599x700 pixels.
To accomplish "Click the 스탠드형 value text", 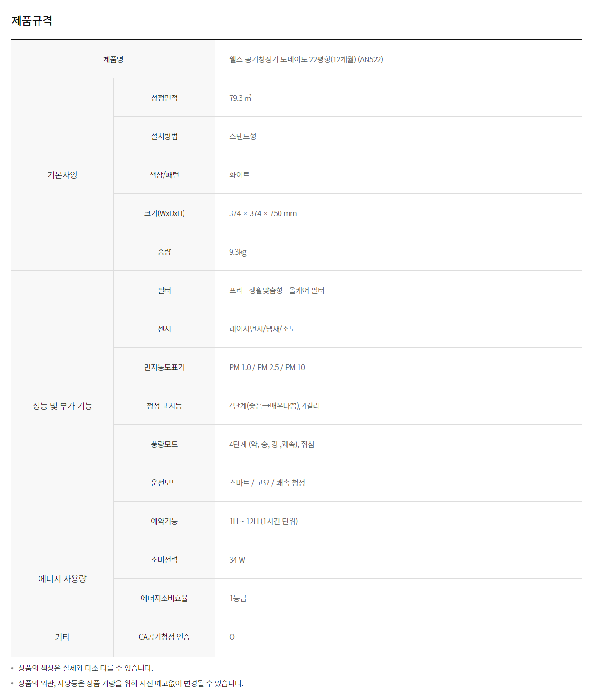I will 242,136.
